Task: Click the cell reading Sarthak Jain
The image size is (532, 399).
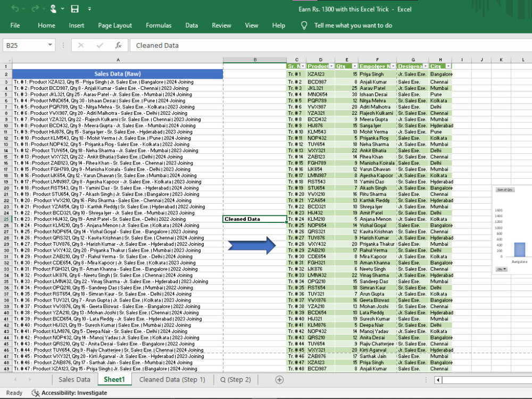Action: point(377,356)
